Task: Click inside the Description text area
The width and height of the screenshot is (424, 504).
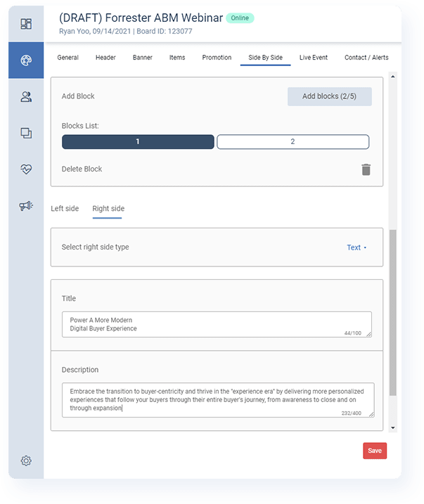Action: point(217,399)
